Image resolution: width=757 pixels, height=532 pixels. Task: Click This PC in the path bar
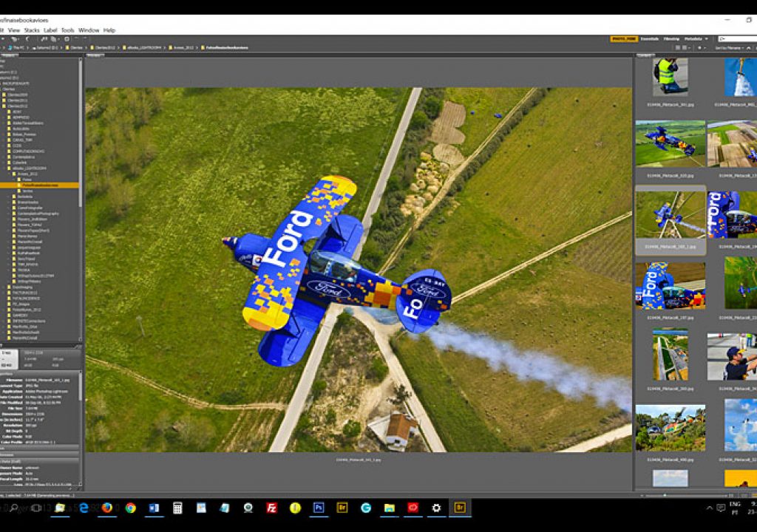[16, 48]
